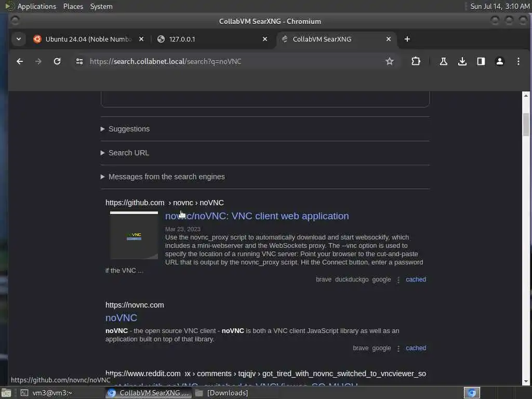
Task: Click the forward navigation arrow
Action: click(x=38, y=61)
